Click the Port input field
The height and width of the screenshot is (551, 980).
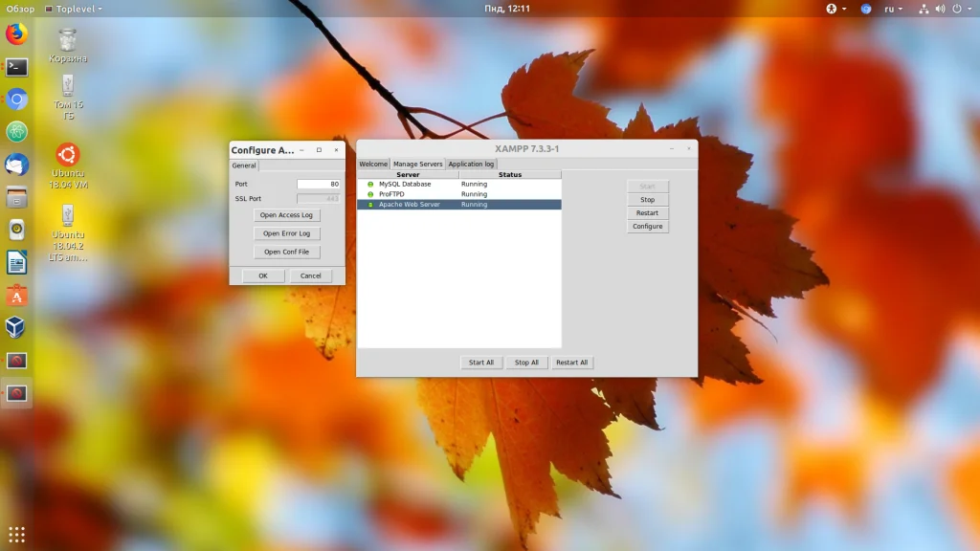coord(318,184)
